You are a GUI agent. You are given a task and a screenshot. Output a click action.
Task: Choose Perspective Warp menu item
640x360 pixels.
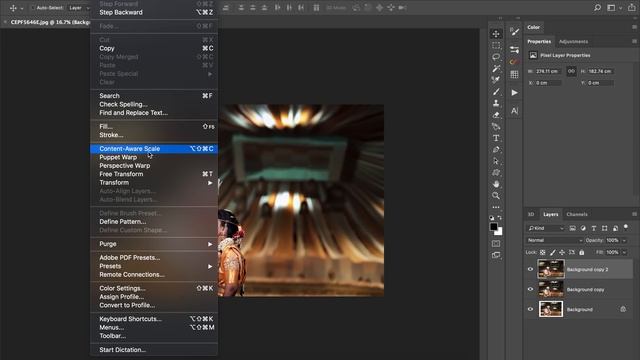point(154,166)
